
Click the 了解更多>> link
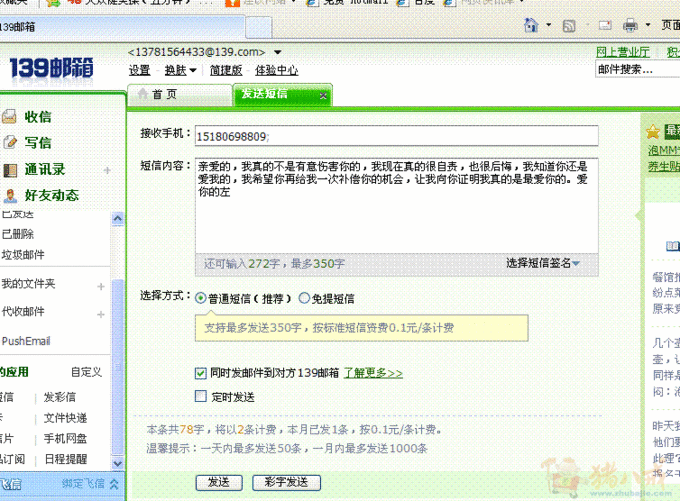tap(373, 373)
